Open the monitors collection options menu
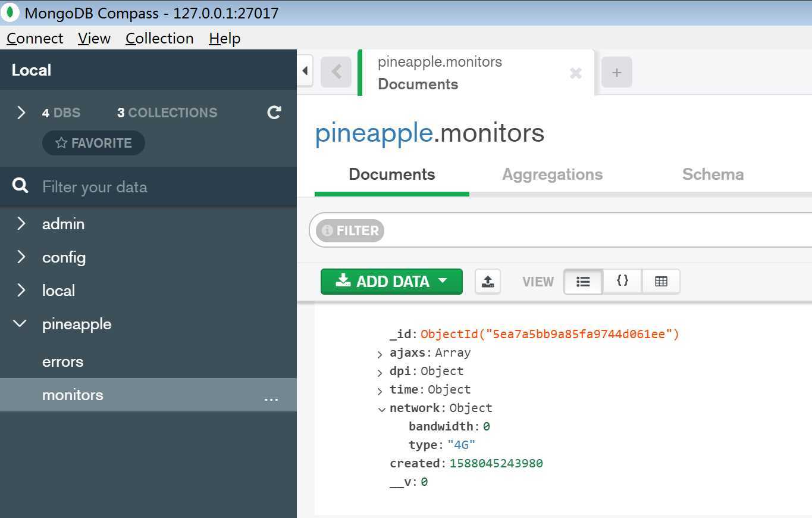The height and width of the screenshot is (518, 812). click(271, 398)
